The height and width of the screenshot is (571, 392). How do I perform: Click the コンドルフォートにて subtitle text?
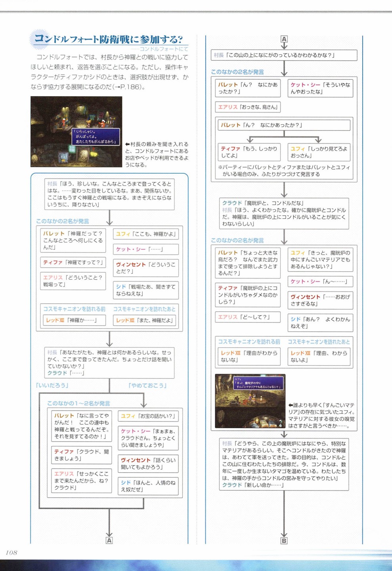[164, 49]
